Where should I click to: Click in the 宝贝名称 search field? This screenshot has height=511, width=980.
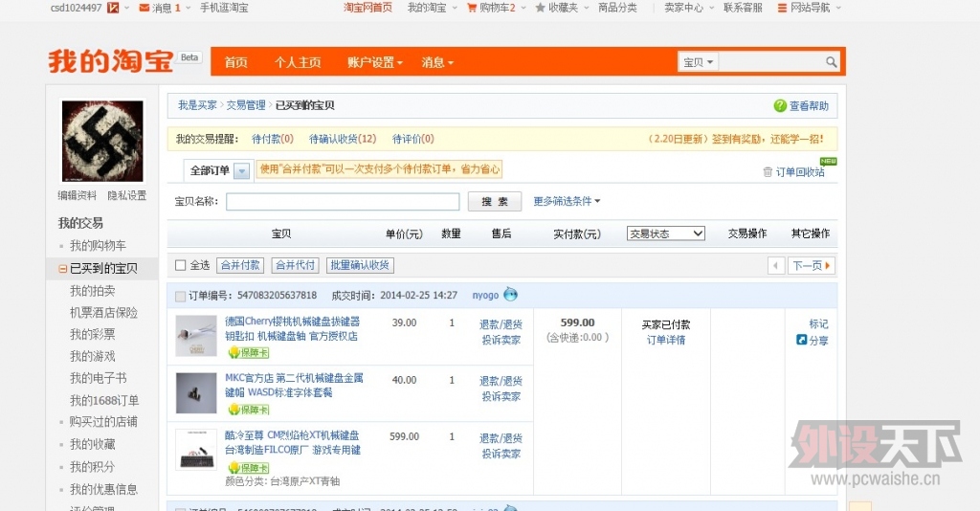[343, 201]
